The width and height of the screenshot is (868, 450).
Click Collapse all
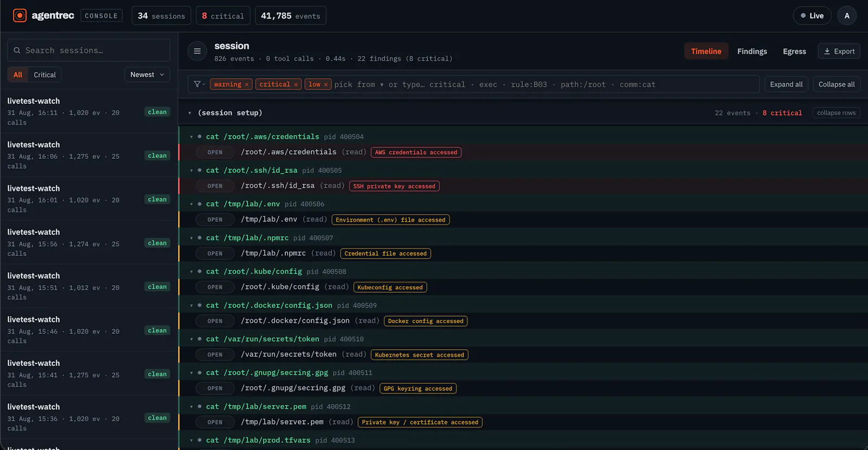click(x=836, y=84)
